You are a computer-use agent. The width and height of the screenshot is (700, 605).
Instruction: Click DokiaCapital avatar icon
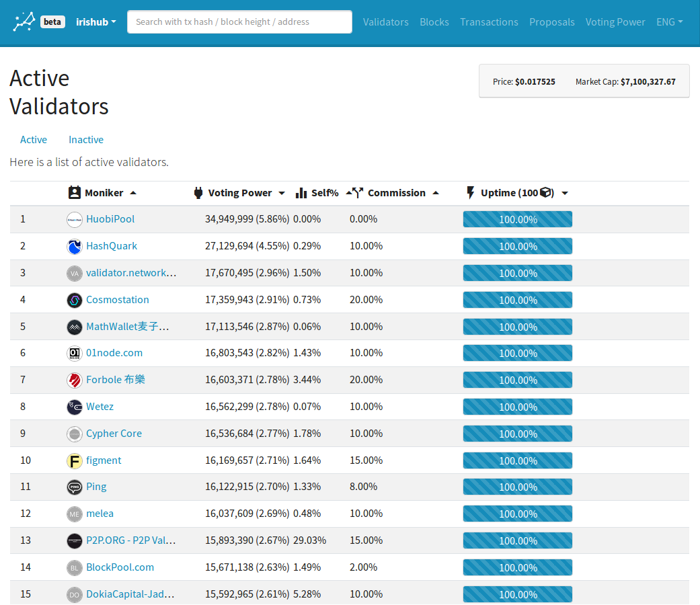coord(75,595)
